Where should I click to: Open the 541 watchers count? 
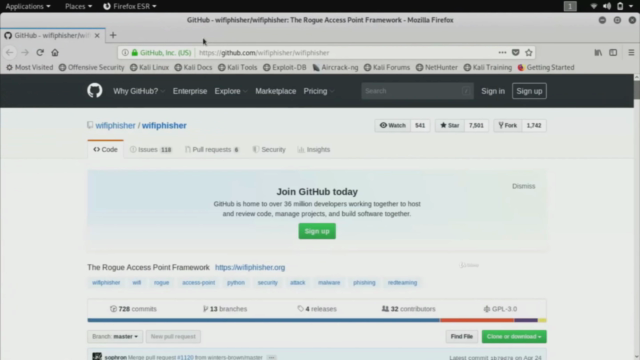point(420,125)
